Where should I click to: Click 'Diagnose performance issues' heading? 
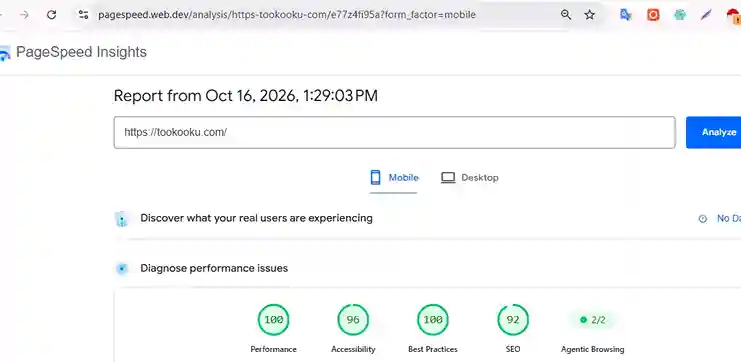point(214,268)
